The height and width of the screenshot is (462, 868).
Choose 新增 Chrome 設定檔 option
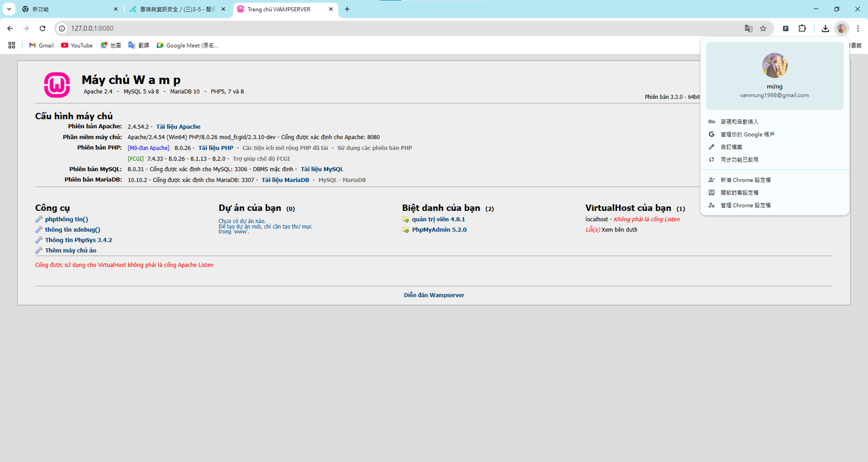(x=745, y=180)
